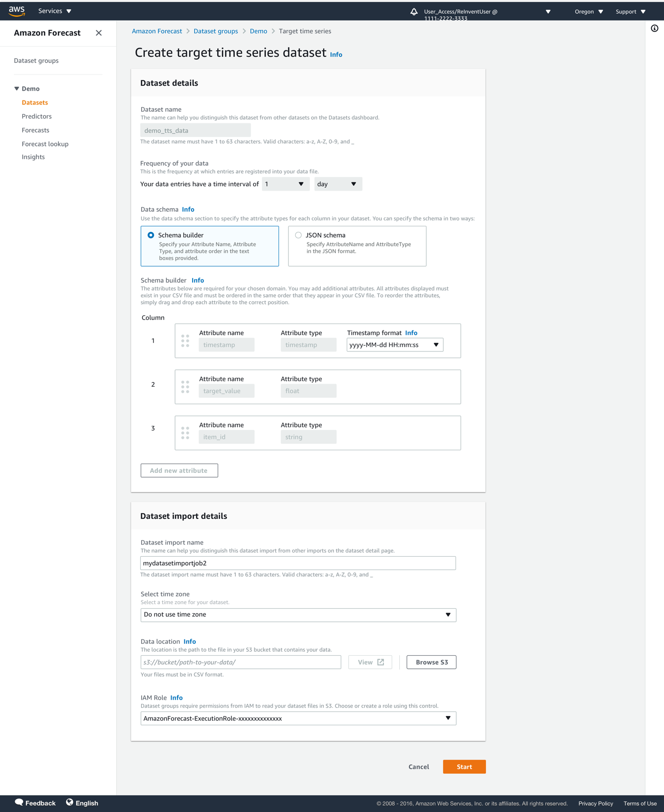Image resolution: width=664 pixels, height=812 pixels.
Task: Click the target_value attribute name field
Action: click(x=227, y=391)
